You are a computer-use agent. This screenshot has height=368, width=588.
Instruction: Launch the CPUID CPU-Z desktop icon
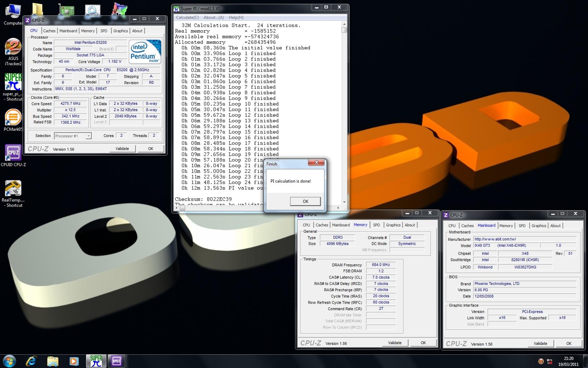[x=13, y=155]
